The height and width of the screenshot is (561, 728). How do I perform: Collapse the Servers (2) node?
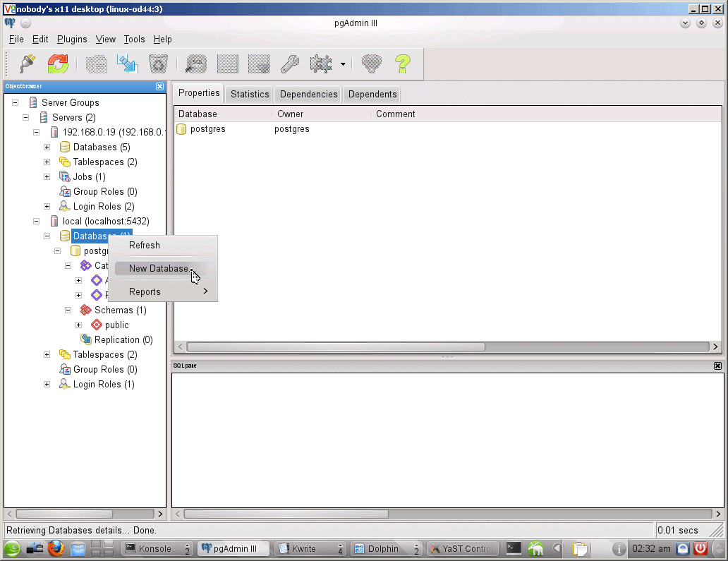[x=26, y=118]
